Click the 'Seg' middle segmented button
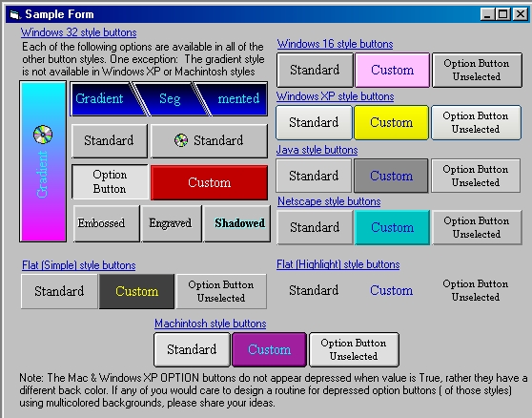Image resolution: width=532 pixels, height=418 pixels. click(170, 99)
